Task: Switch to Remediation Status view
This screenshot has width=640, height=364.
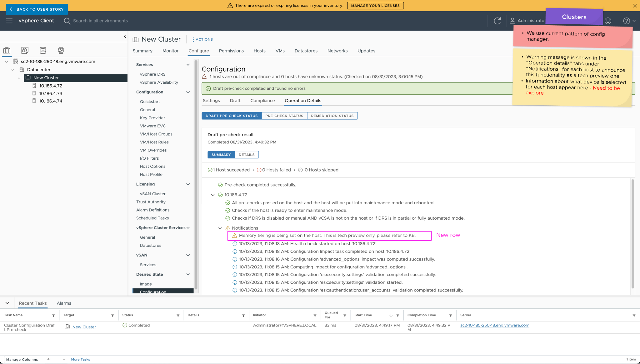Action: [332, 116]
